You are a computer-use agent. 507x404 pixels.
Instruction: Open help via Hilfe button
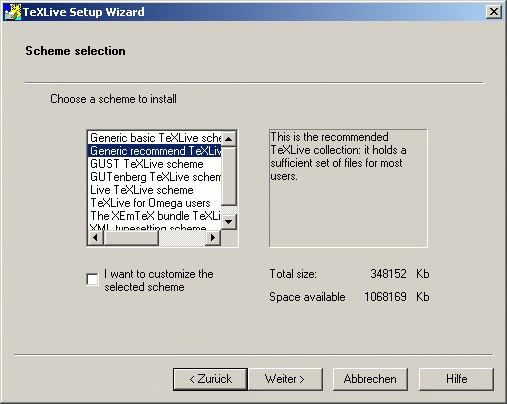(x=456, y=379)
